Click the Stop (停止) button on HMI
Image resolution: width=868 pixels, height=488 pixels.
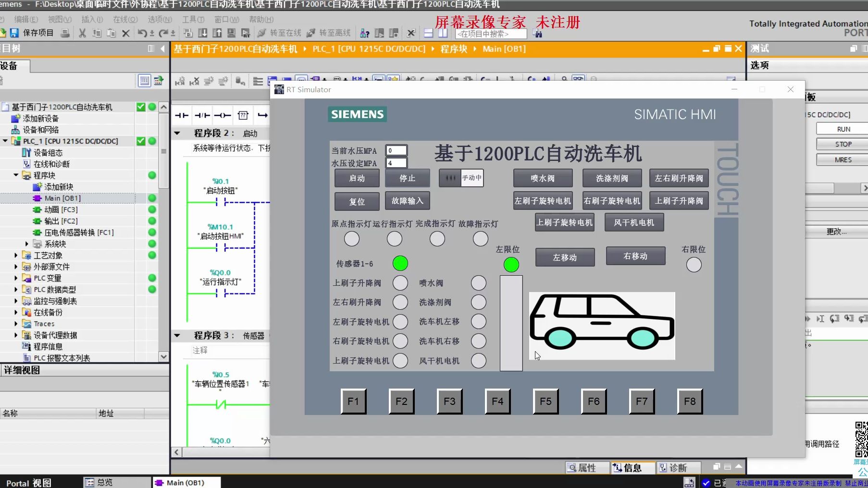point(407,178)
